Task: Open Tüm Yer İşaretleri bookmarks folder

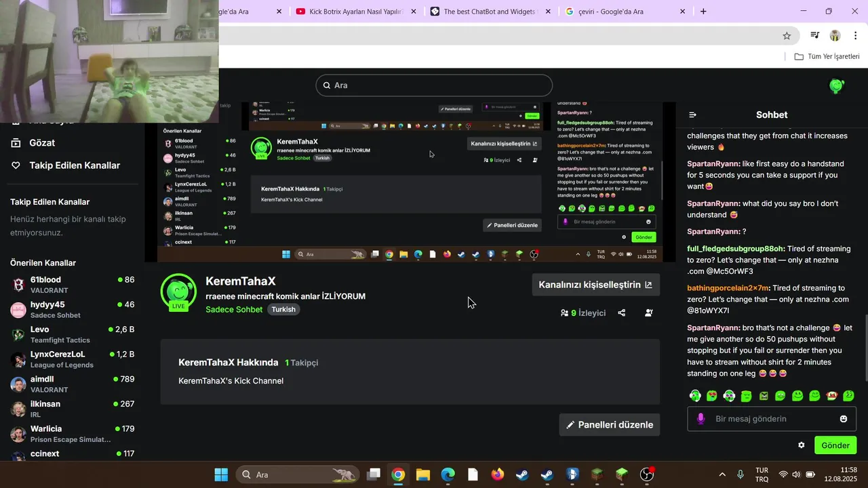Action: (827, 57)
